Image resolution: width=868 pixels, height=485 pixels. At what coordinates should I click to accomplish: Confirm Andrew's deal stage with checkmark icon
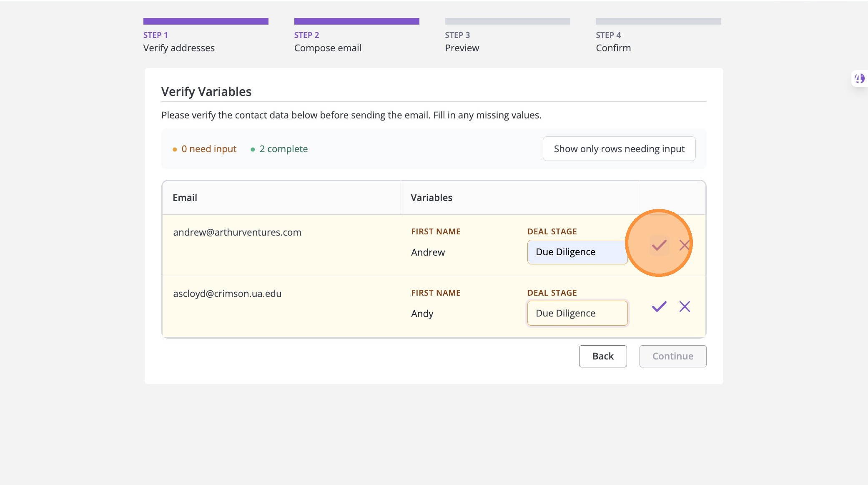[x=659, y=245]
